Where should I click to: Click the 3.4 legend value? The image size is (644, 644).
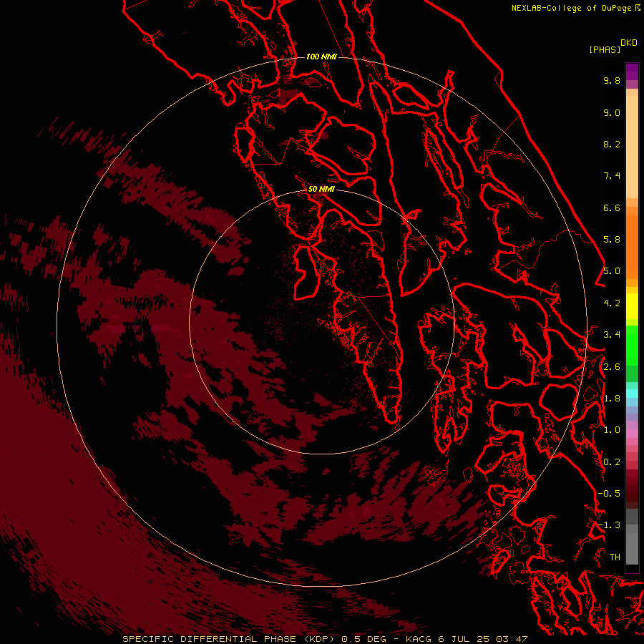click(612, 335)
